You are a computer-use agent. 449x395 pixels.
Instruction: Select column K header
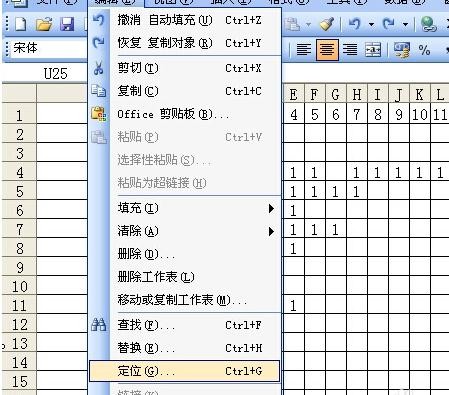(420, 95)
